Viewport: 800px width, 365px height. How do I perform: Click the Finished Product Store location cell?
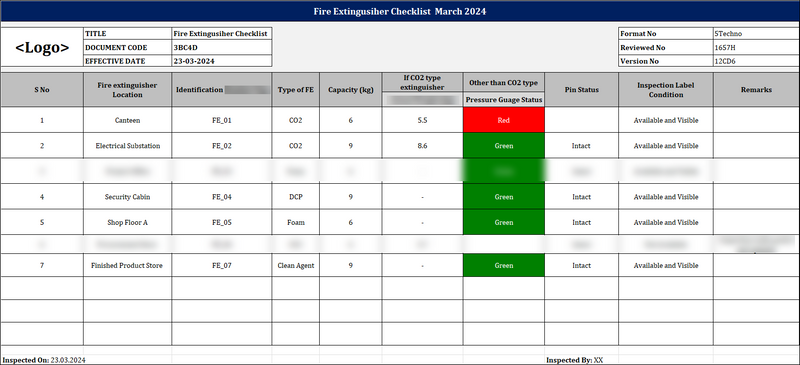128,265
